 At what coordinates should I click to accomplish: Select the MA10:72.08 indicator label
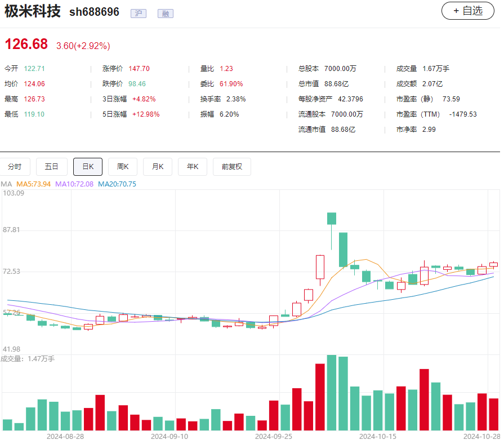point(74,184)
